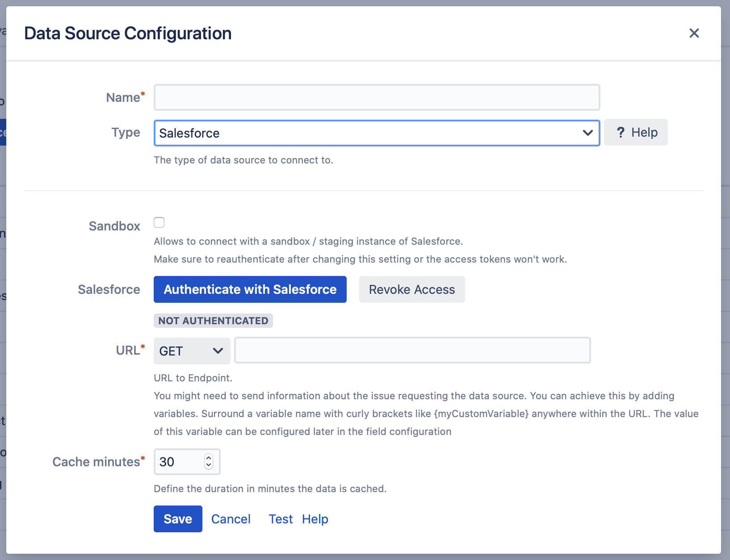730x560 pixels.
Task: Open the Help button next to Type
Action: pos(636,132)
